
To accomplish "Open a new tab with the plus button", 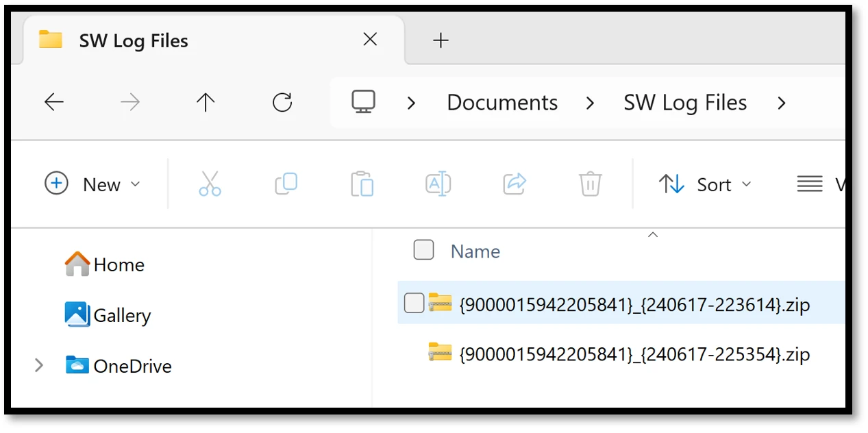I will tap(441, 40).
